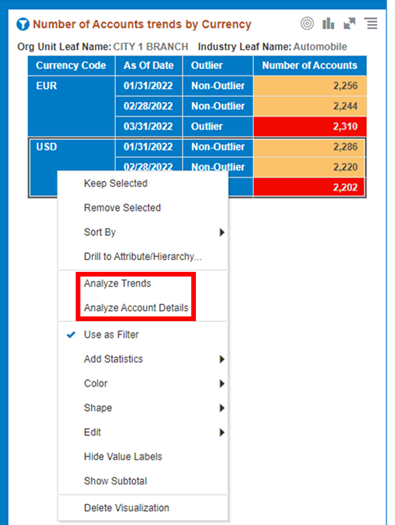Expand the Edit submenu arrow

click(x=221, y=433)
